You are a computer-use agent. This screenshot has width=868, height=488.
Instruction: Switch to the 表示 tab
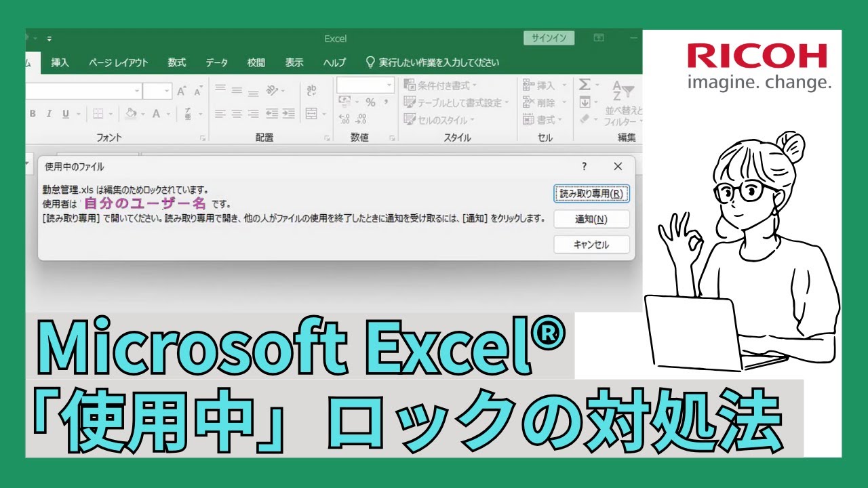click(x=294, y=62)
